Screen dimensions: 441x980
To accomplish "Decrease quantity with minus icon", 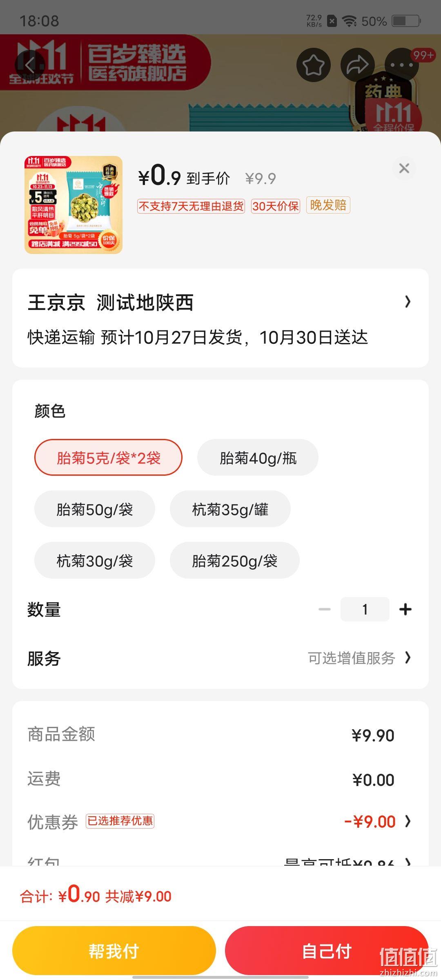I will tap(325, 609).
